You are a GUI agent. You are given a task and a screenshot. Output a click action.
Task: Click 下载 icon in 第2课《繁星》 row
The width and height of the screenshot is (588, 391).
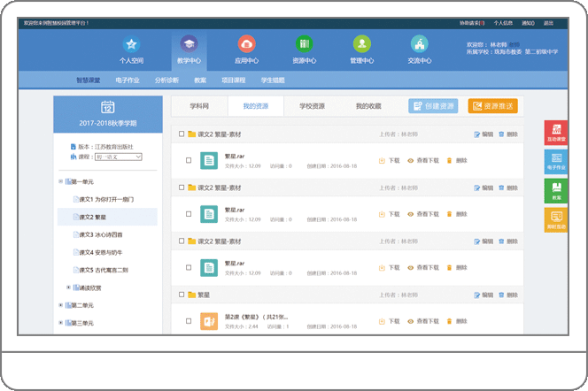tap(382, 321)
